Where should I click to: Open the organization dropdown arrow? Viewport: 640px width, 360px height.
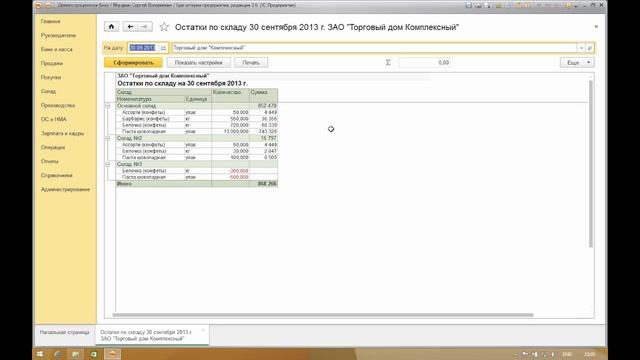(x=581, y=48)
